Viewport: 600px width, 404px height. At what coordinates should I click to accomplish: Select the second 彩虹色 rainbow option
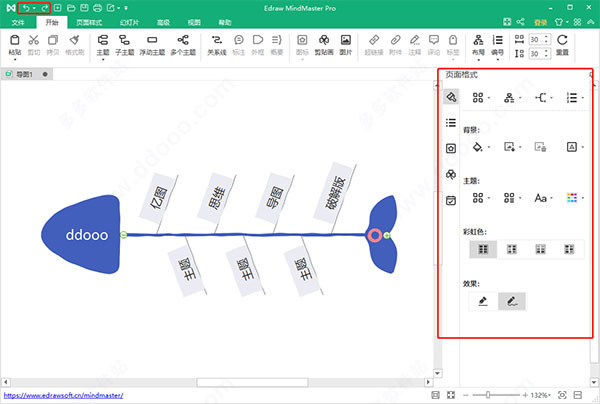click(x=512, y=248)
